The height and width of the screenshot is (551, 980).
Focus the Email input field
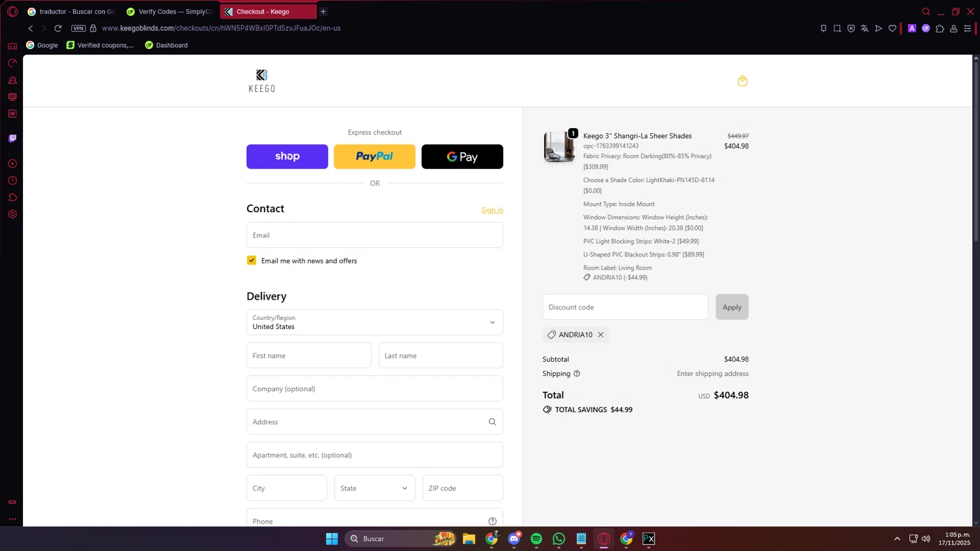tap(374, 235)
